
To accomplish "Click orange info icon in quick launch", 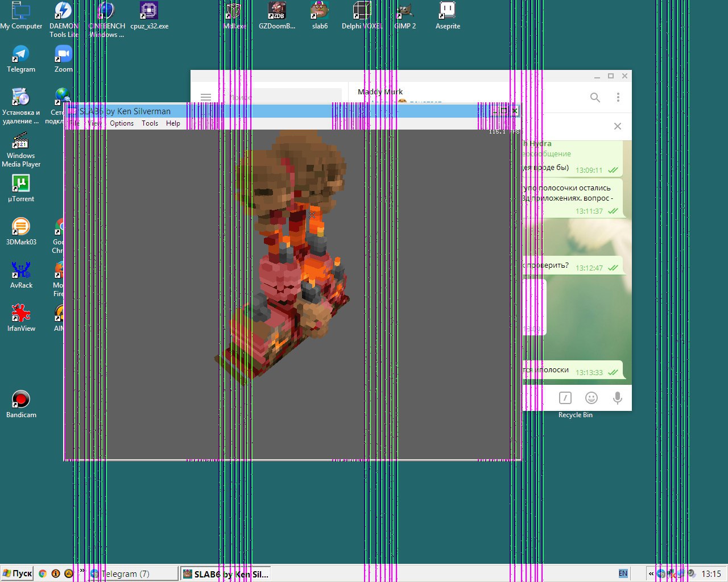I will click(x=56, y=573).
